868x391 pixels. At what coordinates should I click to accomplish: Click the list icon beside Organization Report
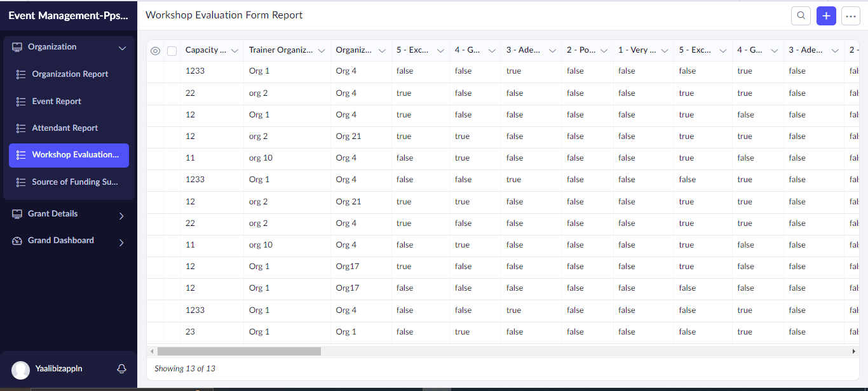coord(21,74)
